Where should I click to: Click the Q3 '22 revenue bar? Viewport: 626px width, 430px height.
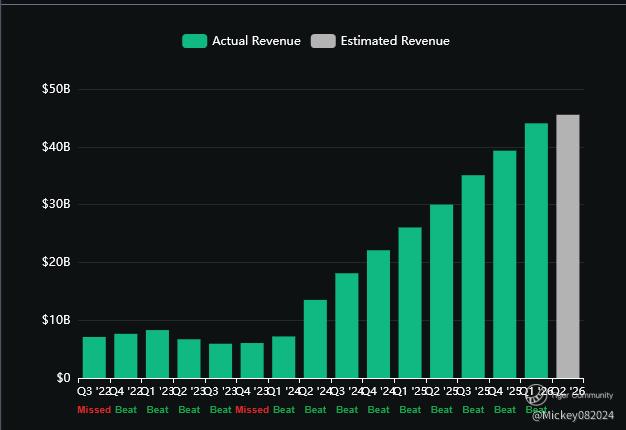(94, 357)
